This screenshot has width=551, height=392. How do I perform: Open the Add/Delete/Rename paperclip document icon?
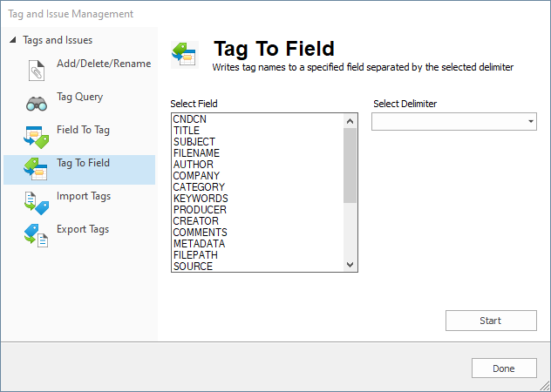tap(37, 71)
